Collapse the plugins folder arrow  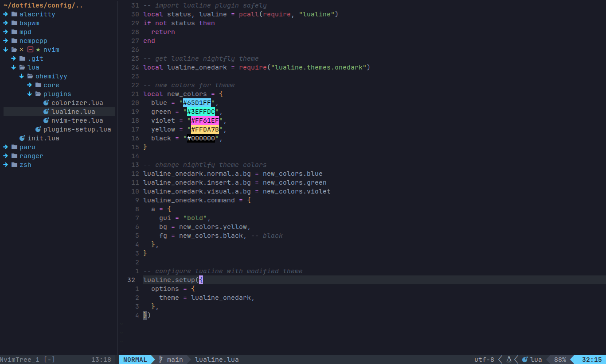pyautogui.click(x=30, y=94)
